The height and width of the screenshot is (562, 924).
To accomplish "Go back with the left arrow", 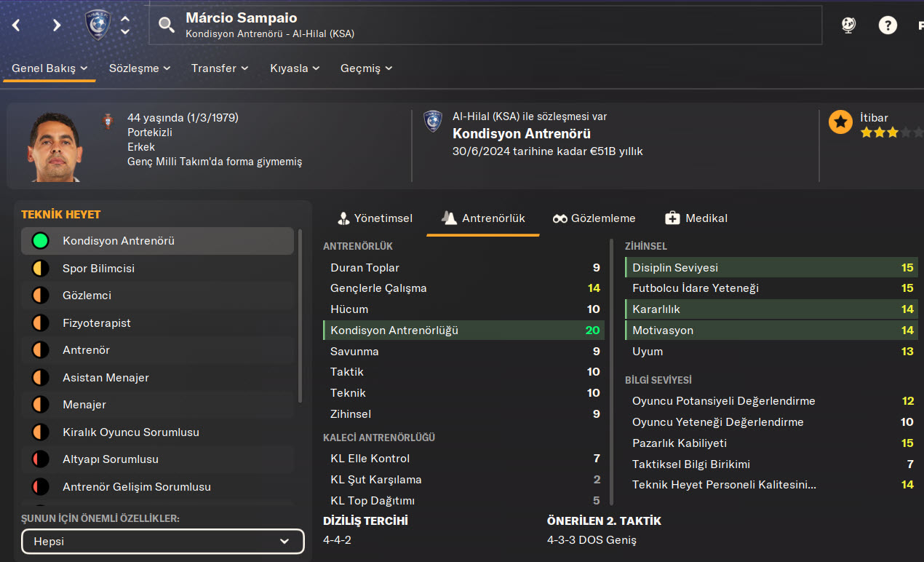I will 16,25.
